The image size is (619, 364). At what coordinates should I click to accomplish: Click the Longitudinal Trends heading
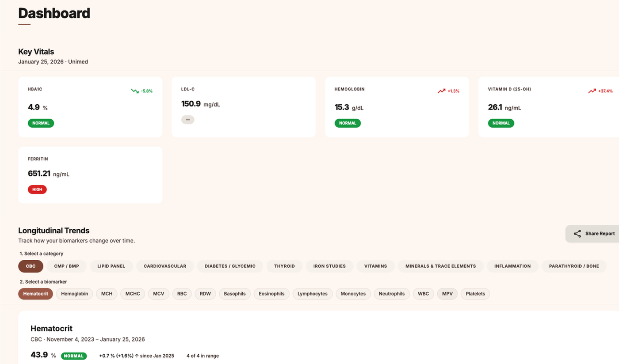pyautogui.click(x=54, y=231)
